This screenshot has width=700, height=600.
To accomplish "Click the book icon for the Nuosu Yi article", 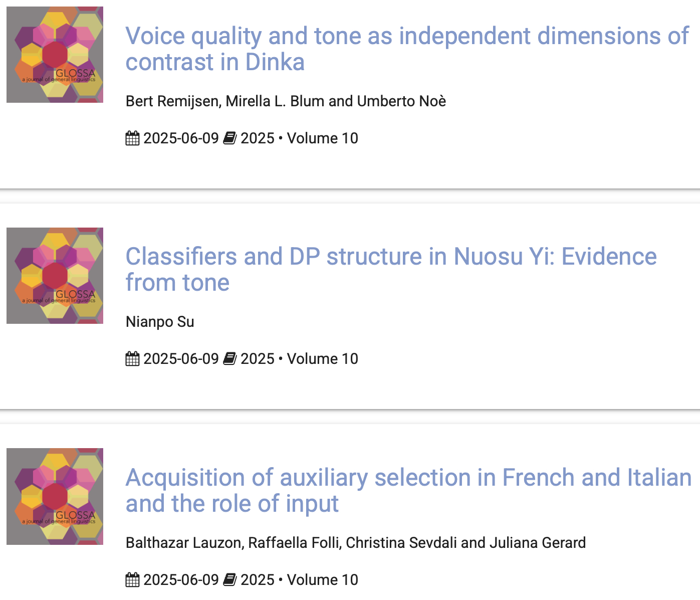I will tap(229, 359).
